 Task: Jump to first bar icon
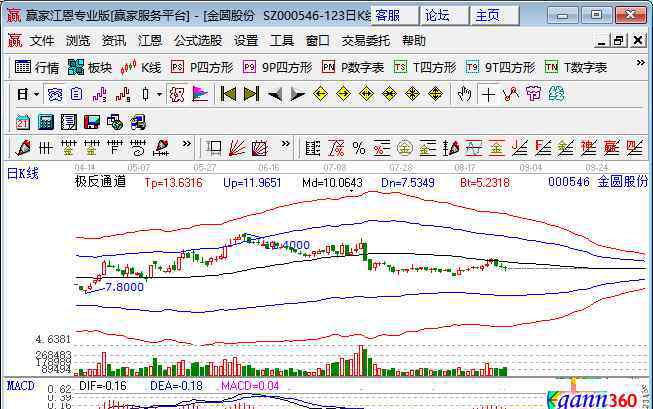point(228,95)
